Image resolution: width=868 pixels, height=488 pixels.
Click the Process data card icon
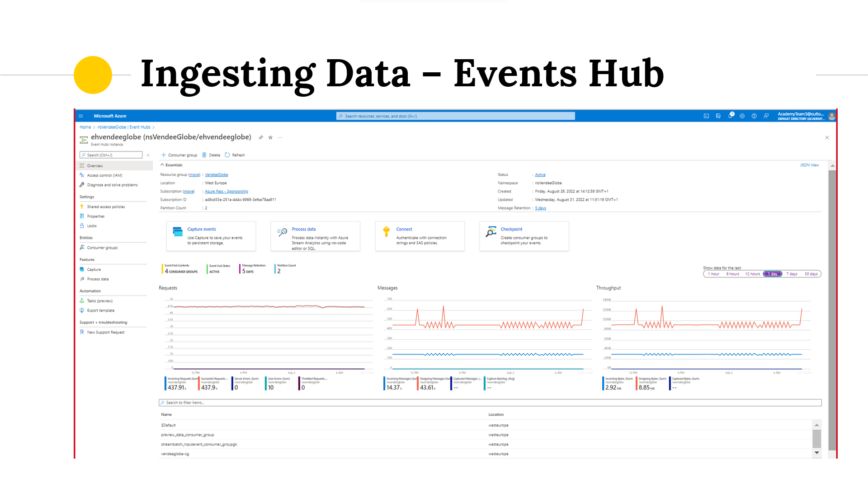[282, 232]
